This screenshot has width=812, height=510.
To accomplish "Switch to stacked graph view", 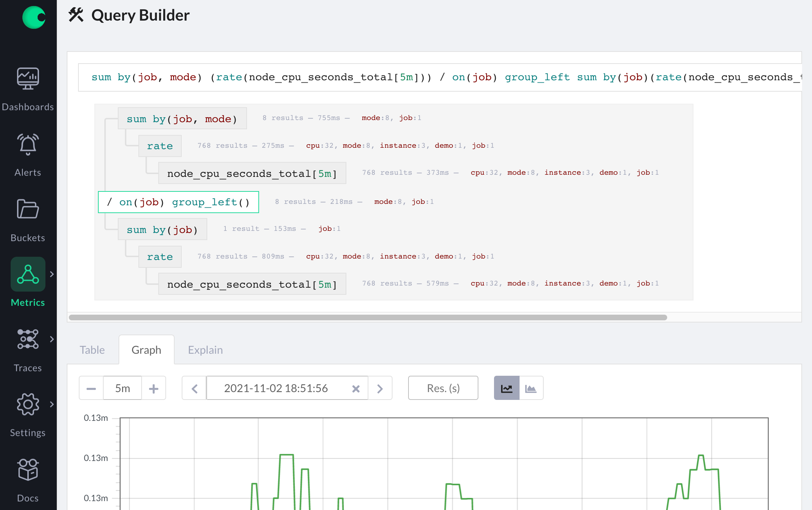I will point(531,388).
